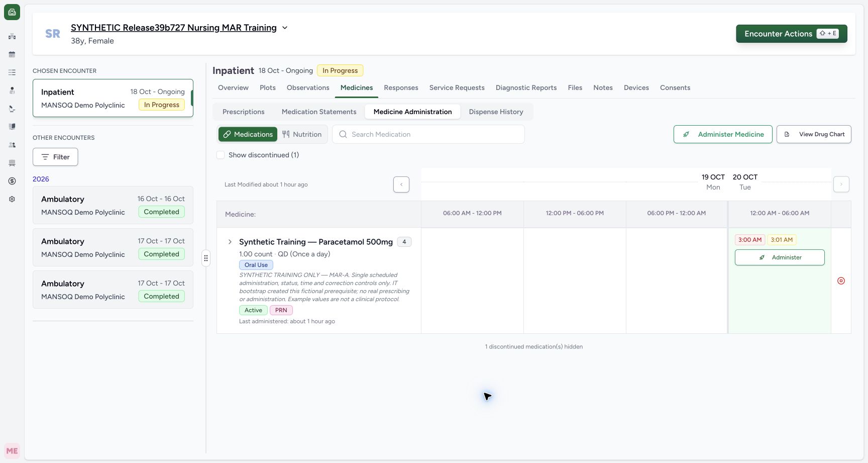
Task: Open the Medication Statements sub-tab
Action: coord(319,112)
